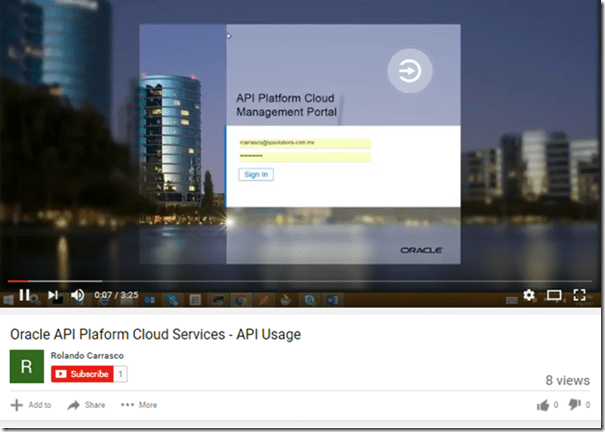Open the video settings gear
The width and height of the screenshot is (605, 432).
[x=529, y=295]
